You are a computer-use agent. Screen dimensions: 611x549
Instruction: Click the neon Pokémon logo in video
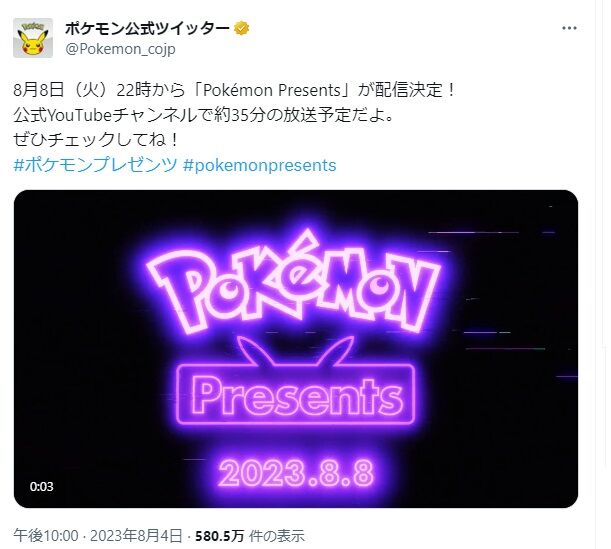(x=294, y=282)
